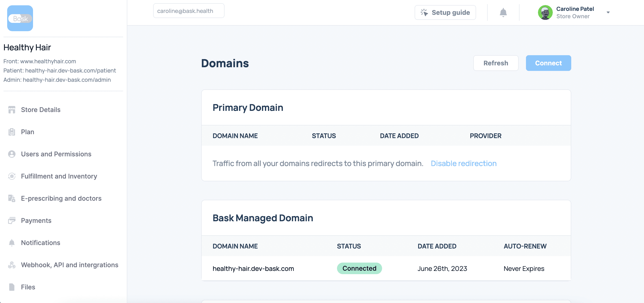Screen dimensions: 644x303
Task: Expand the Caroline Patel account dropdown arrow
Action: [x=608, y=12]
